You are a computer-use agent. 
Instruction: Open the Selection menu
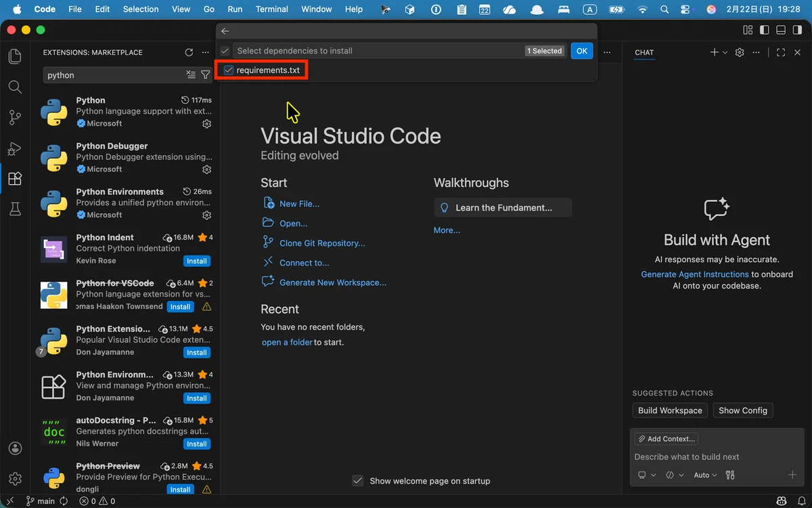141,9
